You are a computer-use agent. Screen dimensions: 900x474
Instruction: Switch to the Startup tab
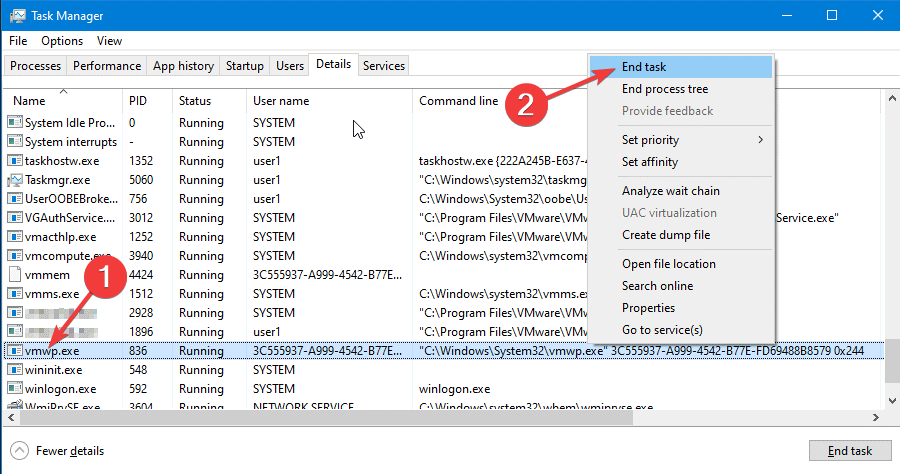pos(245,65)
